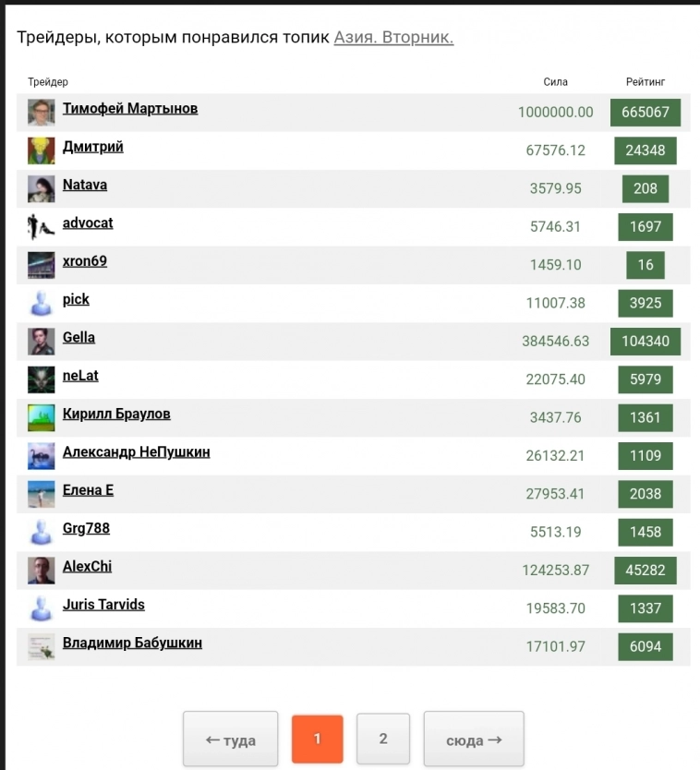700x770 pixels.
Task: Open the Азия. Вторник. topic link
Action: point(393,38)
